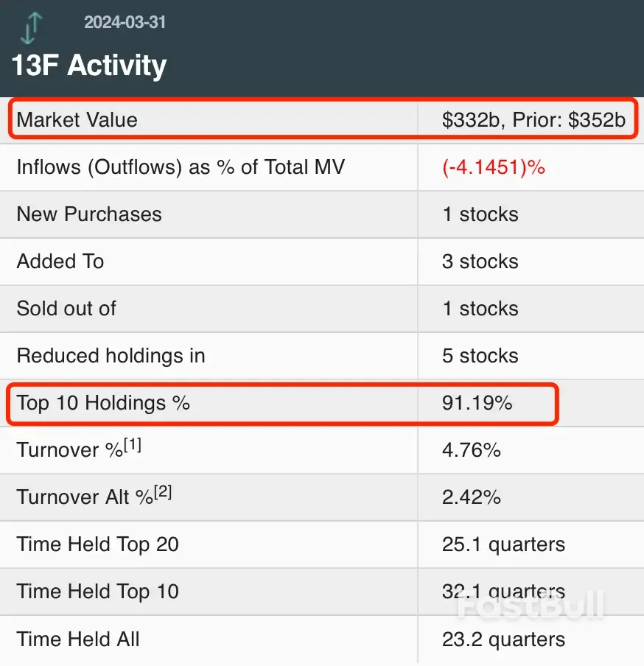Viewport: 644px width, 666px height.
Task: Click the 91.19% holdings value
Action: [x=477, y=403]
